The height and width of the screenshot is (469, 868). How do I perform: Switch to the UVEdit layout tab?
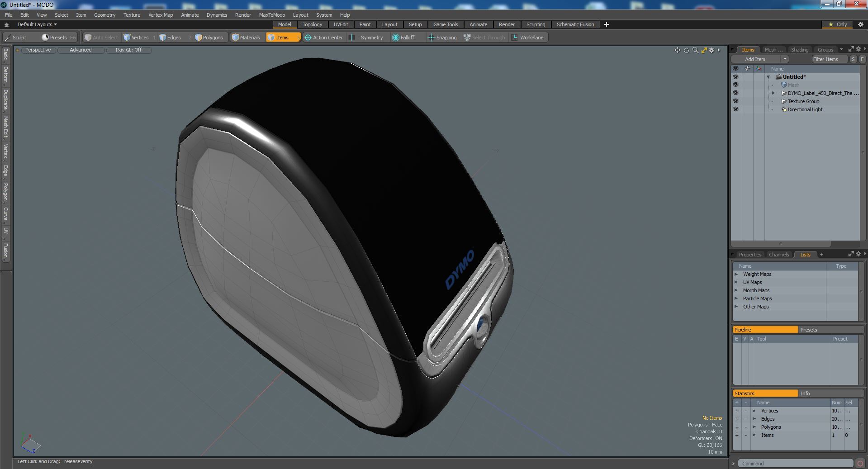pos(341,24)
